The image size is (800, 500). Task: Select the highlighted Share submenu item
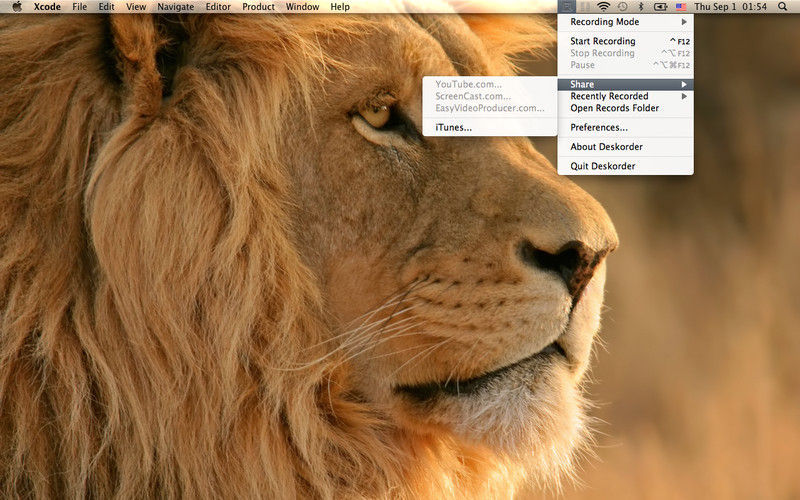[626, 84]
